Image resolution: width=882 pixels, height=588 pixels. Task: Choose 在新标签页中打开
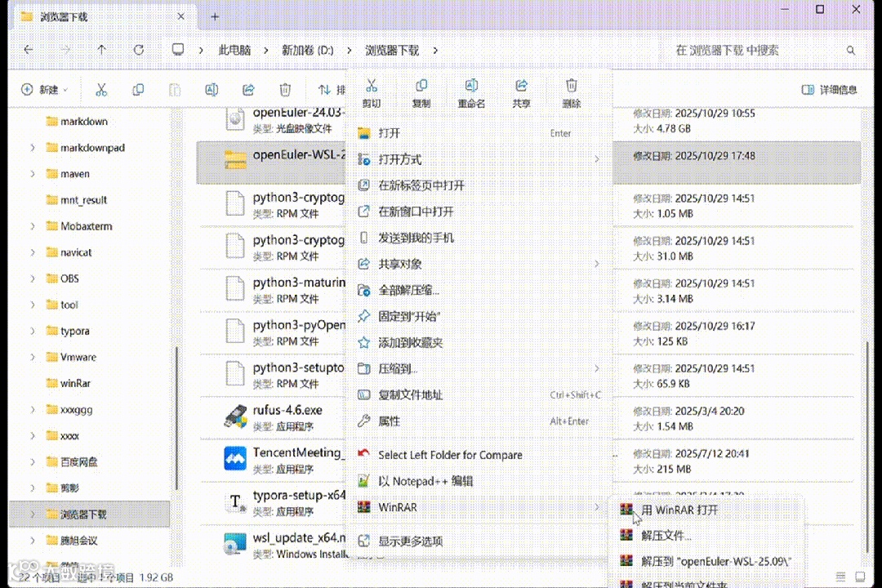(479, 185)
